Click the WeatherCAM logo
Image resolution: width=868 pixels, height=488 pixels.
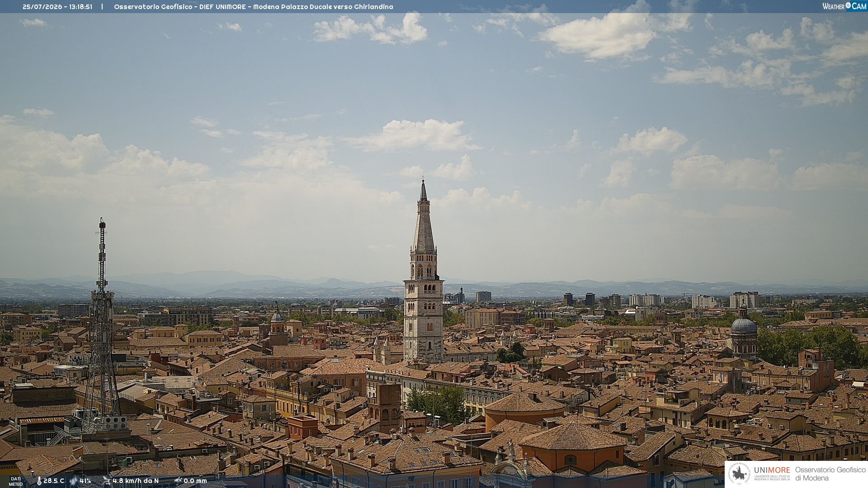pyautogui.click(x=844, y=6)
